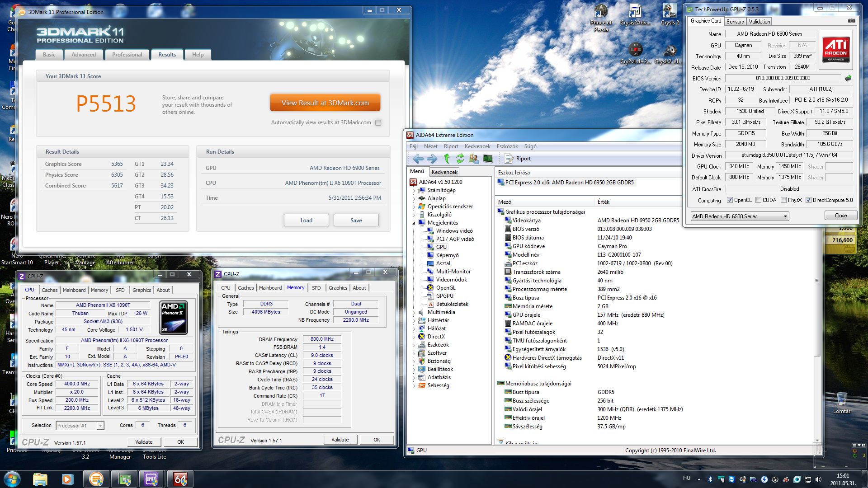The height and width of the screenshot is (488, 868).
Task: Expand the Multimédia tree node
Action: [x=414, y=312]
